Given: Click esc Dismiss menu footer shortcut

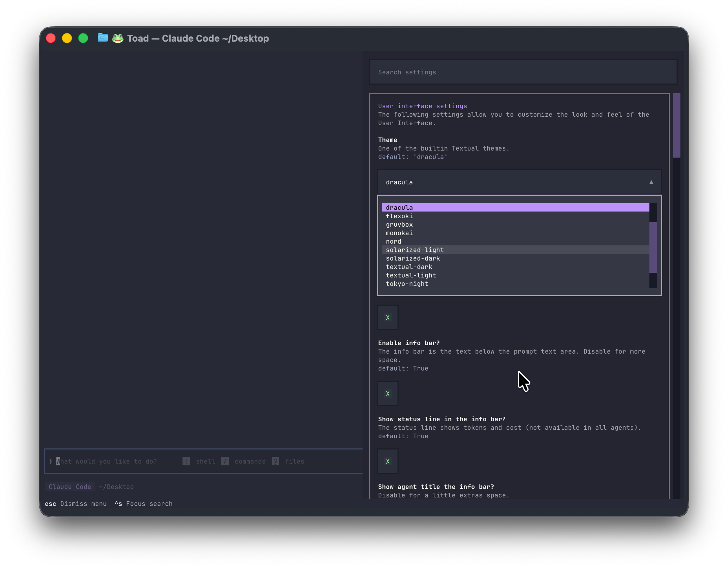Looking at the screenshot, I should pyautogui.click(x=76, y=503).
